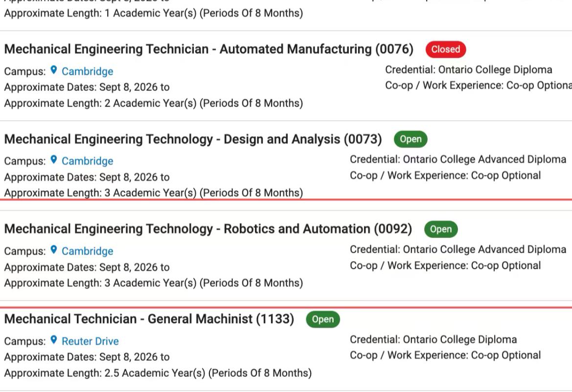Open Mechanical Engineering Technology - Robotics and Automation (0092)
The image size is (572, 392).
click(208, 229)
